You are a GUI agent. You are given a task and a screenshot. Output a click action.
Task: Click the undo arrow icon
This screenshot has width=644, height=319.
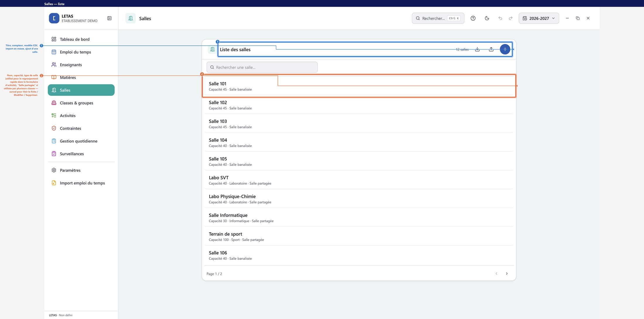[500, 18]
